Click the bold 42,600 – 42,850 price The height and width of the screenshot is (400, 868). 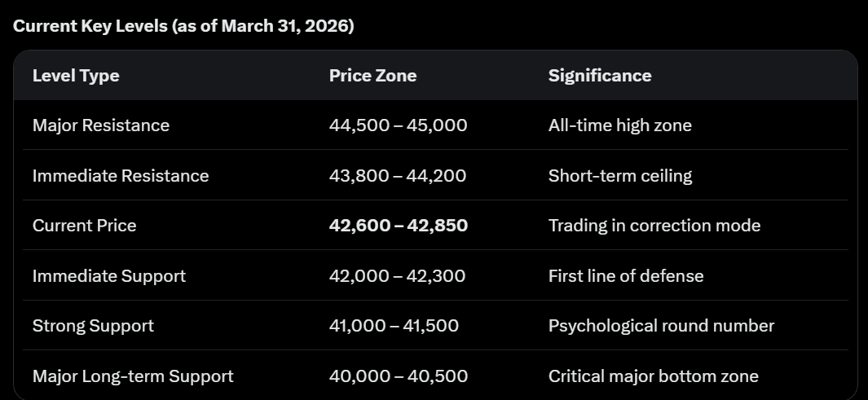399,226
